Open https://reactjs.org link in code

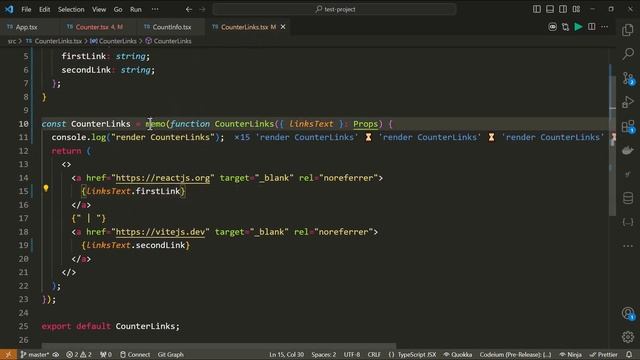[163, 178]
